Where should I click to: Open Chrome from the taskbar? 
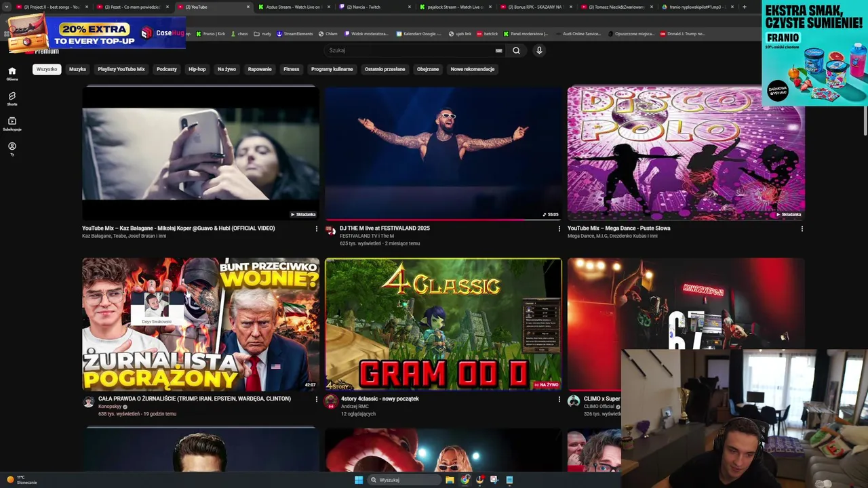(465, 480)
